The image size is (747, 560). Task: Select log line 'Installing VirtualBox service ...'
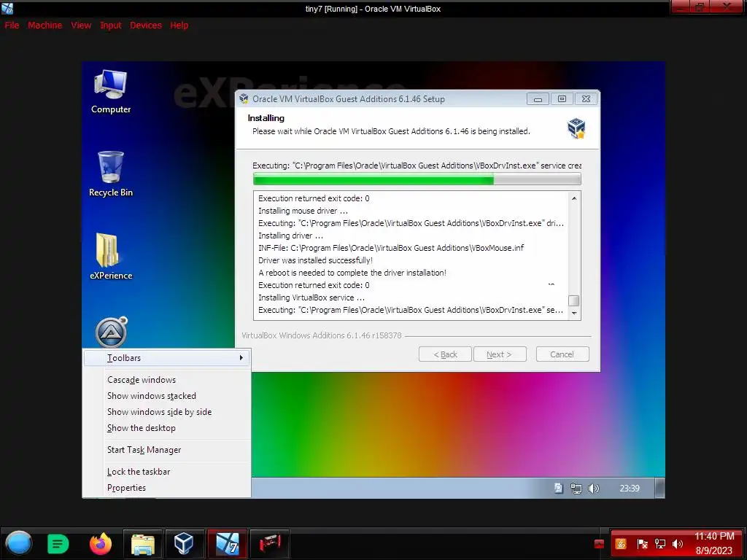point(311,297)
